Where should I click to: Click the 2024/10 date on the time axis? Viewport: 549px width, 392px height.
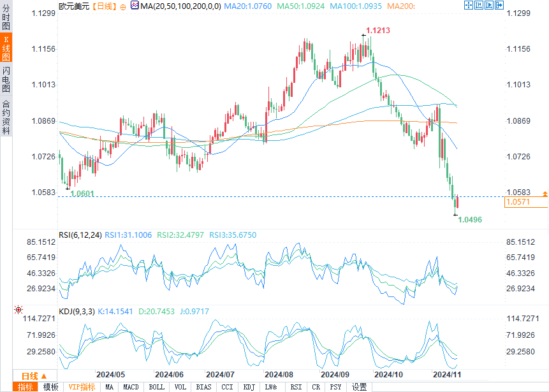point(389,375)
